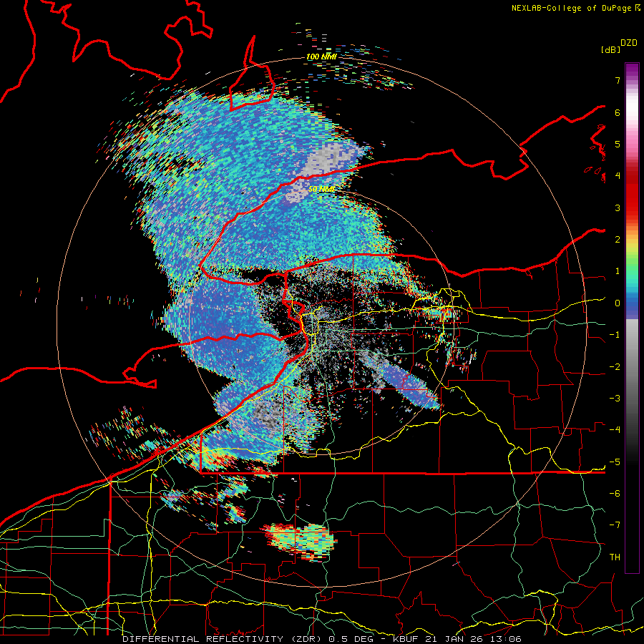This screenshot has width=644, height=644.
Task: Click the -3 value on color scale
Action: (x=615, y=399)
